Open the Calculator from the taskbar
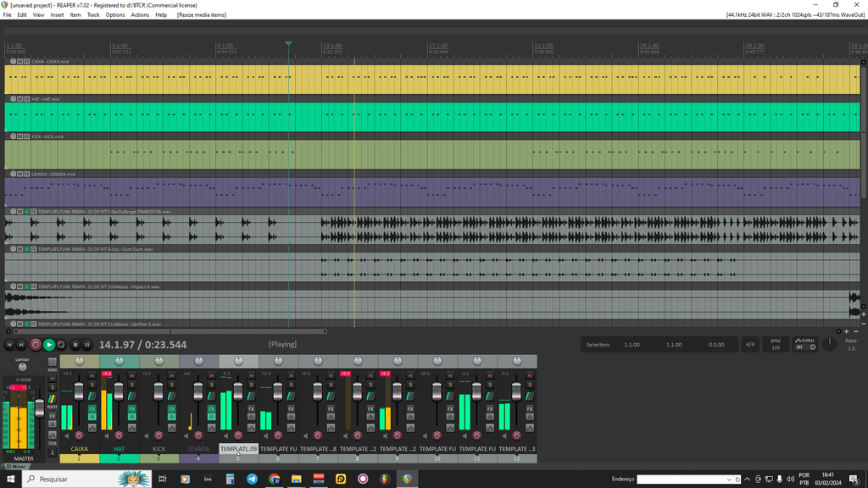868x488 pixels. click(230, 480)
